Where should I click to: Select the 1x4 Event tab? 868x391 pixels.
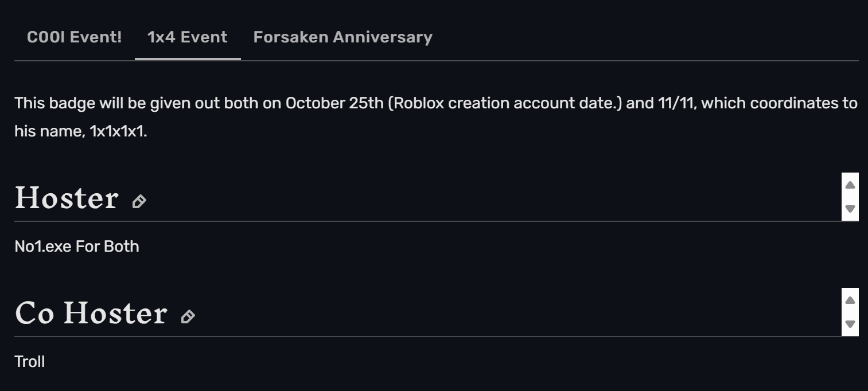[x=186, y=37]
